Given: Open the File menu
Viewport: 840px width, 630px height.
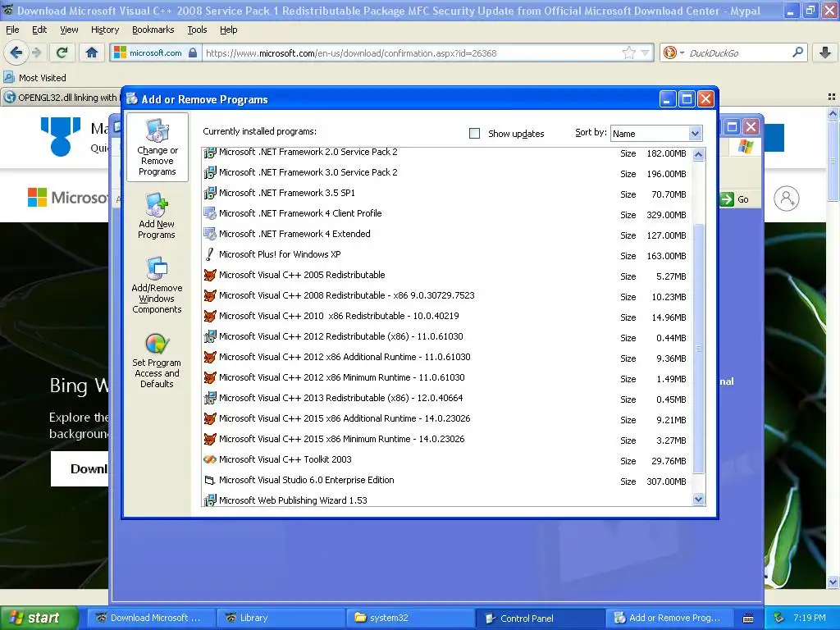Looking at the screenshot, I should click(x=12, y=30).
